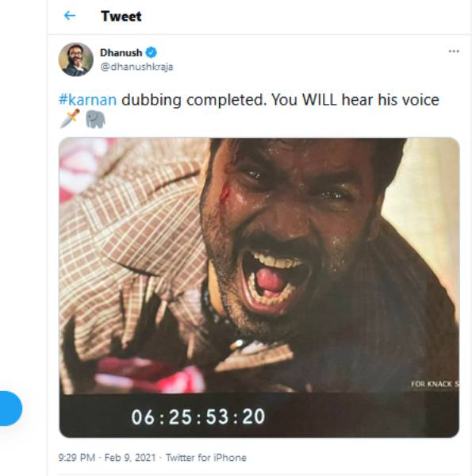Viewport: 476px width, 476px height.
Task: Click the blue verified badge
Action: (x=152, y=52)
